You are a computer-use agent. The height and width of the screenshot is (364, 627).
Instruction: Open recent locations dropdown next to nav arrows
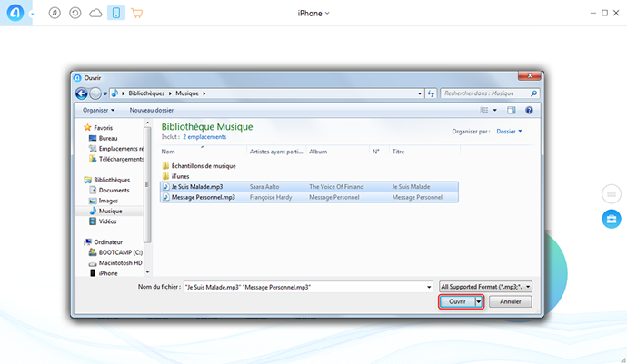pyautogui.click(x=105, y=93)
